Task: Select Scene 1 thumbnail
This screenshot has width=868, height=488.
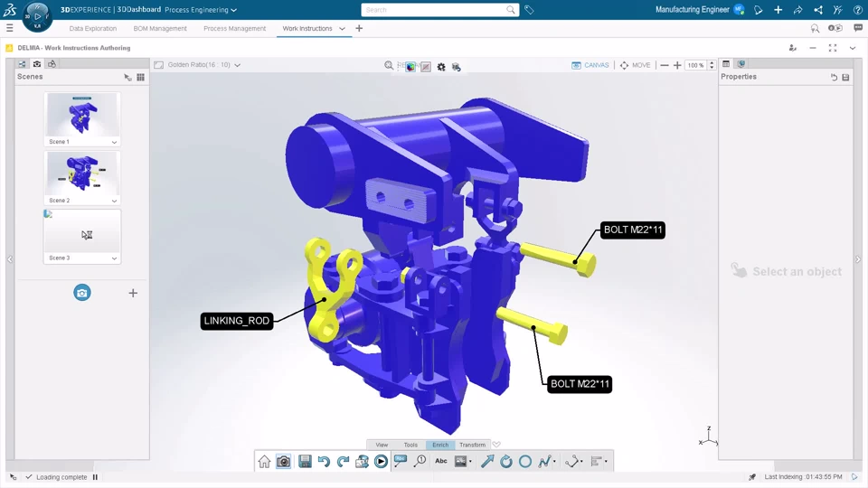Action: click(x=82, y=114)
